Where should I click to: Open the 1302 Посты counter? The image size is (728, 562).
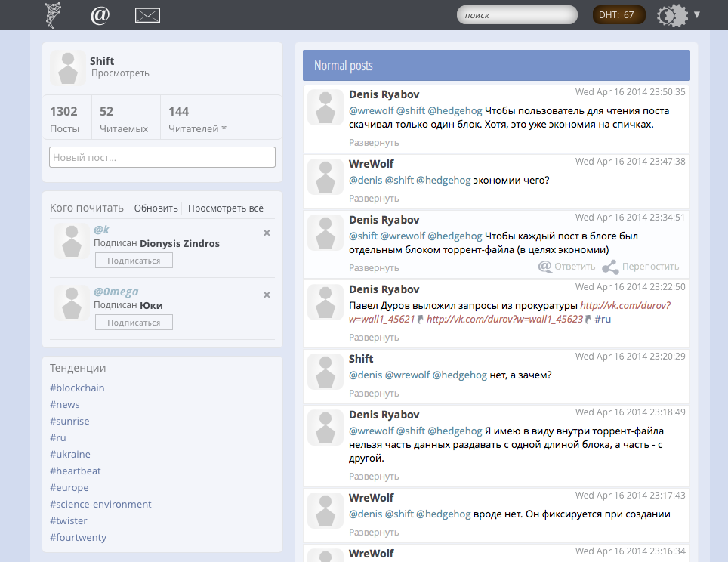pos(64,119)
